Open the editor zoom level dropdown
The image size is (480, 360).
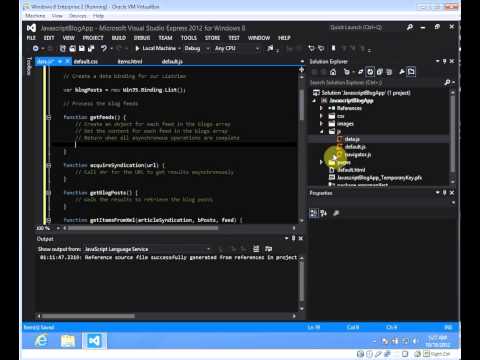(58, 228)
